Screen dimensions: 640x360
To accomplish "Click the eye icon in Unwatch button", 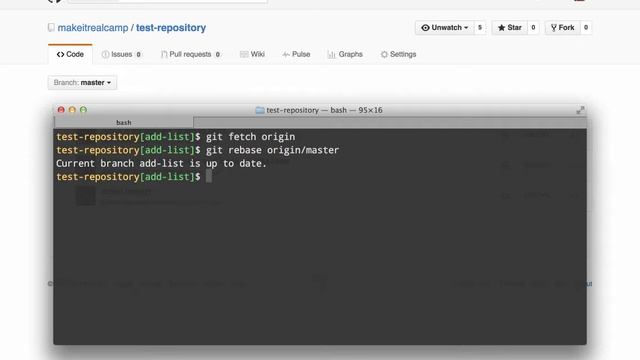I will [x=425, y=28].
